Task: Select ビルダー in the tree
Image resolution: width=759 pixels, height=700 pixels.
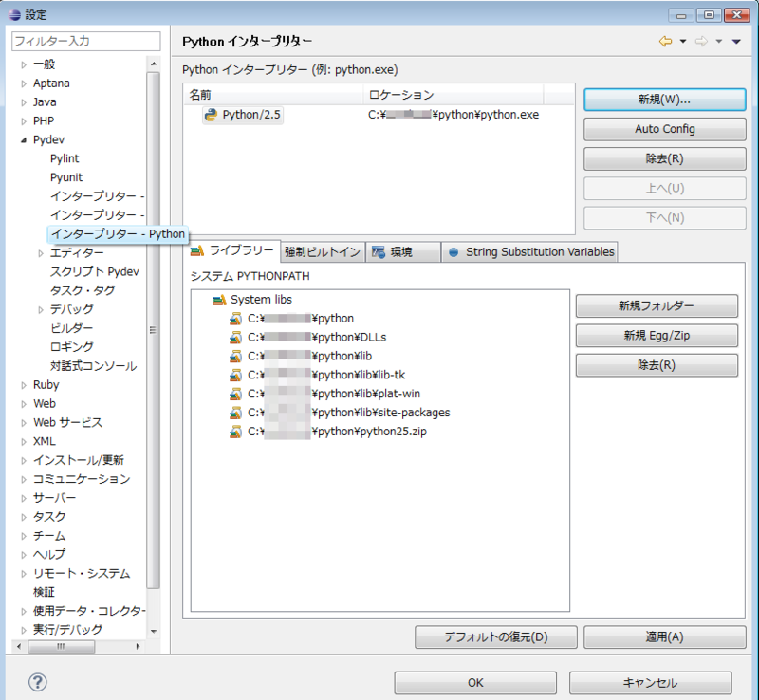Action: tap(71, 328)
